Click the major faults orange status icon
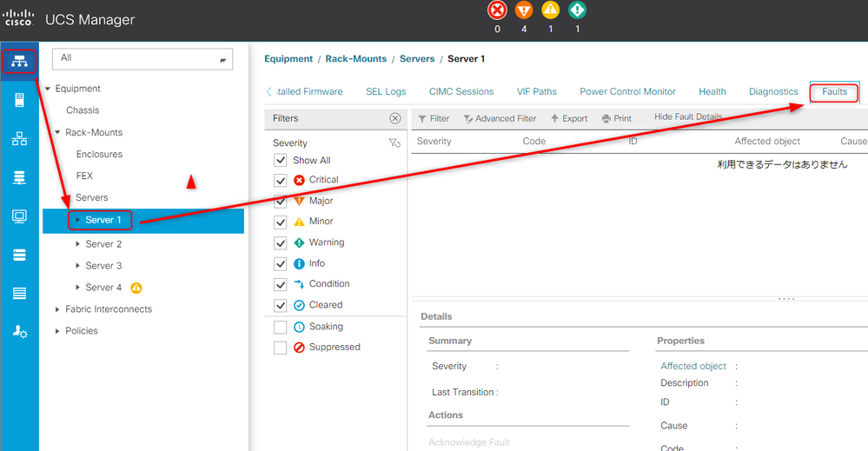 (524, 10)
